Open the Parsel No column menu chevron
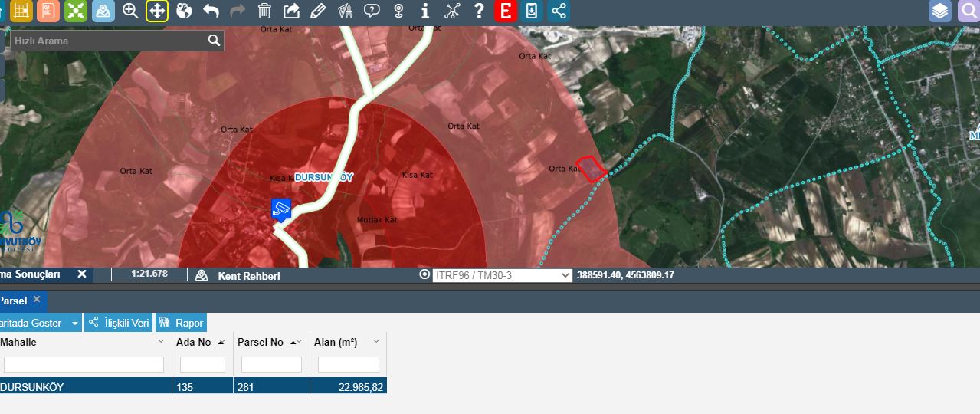Screen dimensions: 980x414 click(299, 342)
